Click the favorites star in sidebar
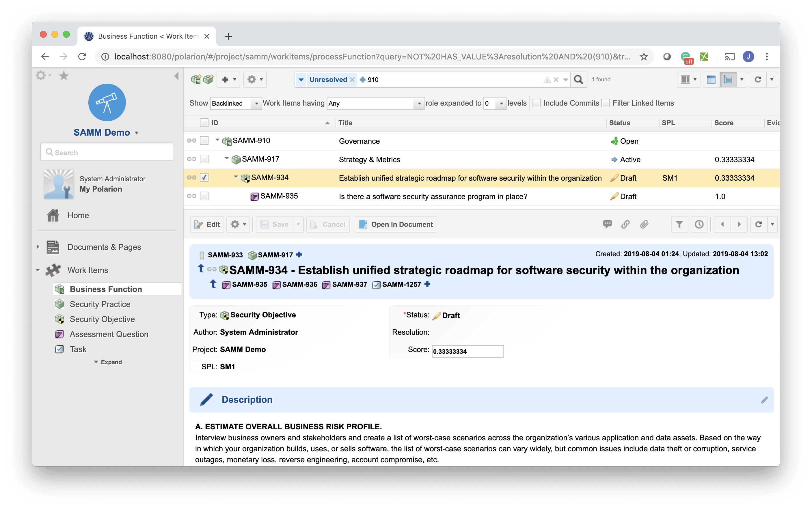Viewport: 812px width, 509px height. click(64, 76)
